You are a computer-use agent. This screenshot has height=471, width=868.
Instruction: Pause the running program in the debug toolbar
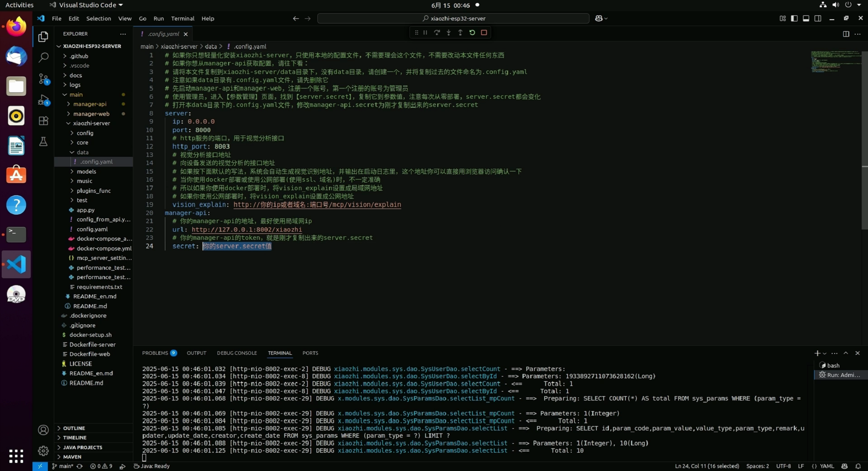coord(425,32)
